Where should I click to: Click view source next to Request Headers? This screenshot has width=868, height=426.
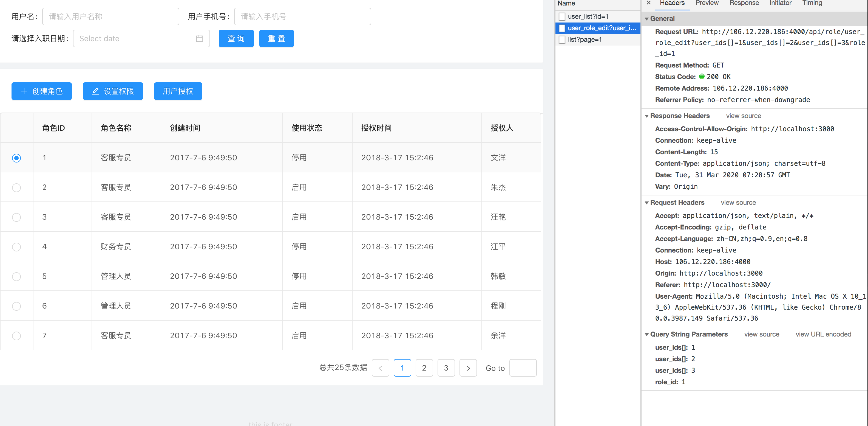(738, 203)
